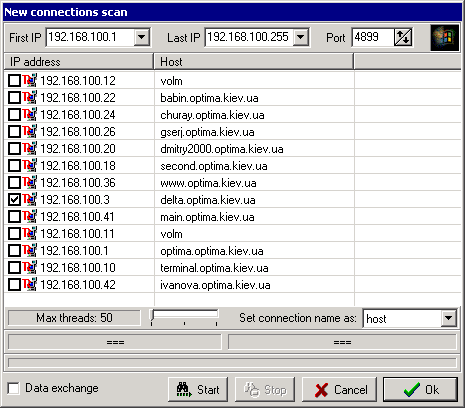Click the Windows logo icon at top right
465x408 pixels.
[445, 38]
